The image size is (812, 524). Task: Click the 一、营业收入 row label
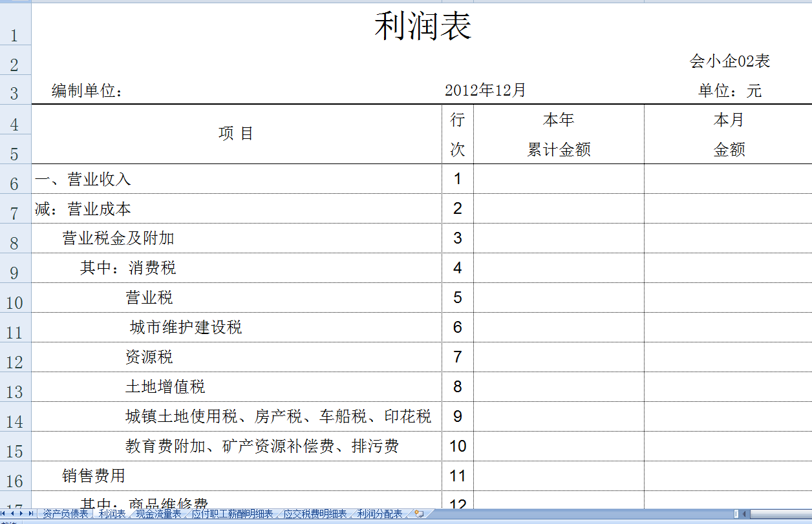(x=237, y=179)
